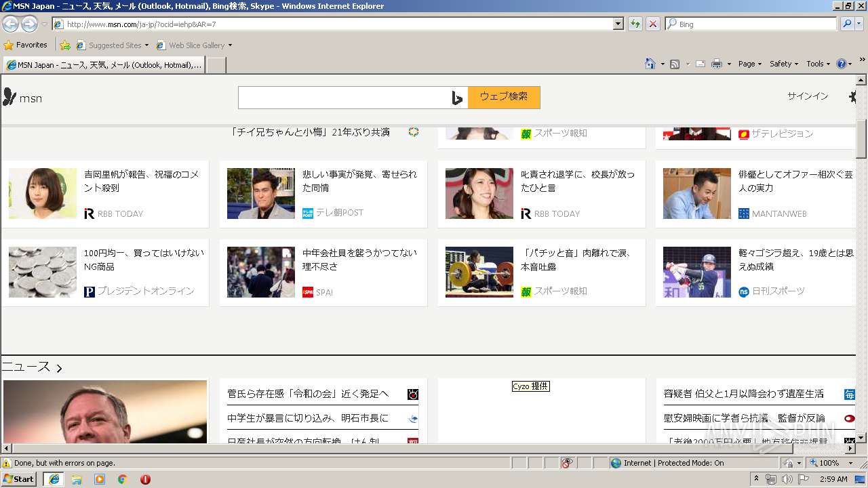Viewport: 868px width, 488px height.
Task: Open the Help question mark icon
Action: click(x=842, y=64)
